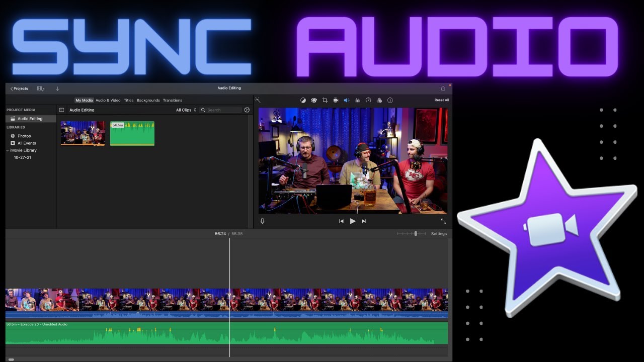Toggle the libraries sidebar list icon
Image resolution: width=644 pixels, height=362 pixels.
pyautogui.click(x=62, y=110)
